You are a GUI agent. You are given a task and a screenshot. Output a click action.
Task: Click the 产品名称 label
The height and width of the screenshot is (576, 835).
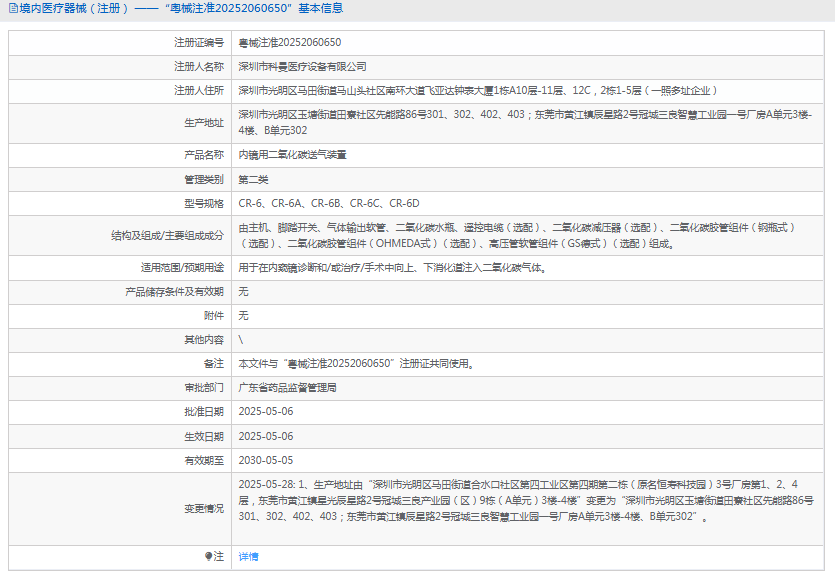tap(204, 155)
